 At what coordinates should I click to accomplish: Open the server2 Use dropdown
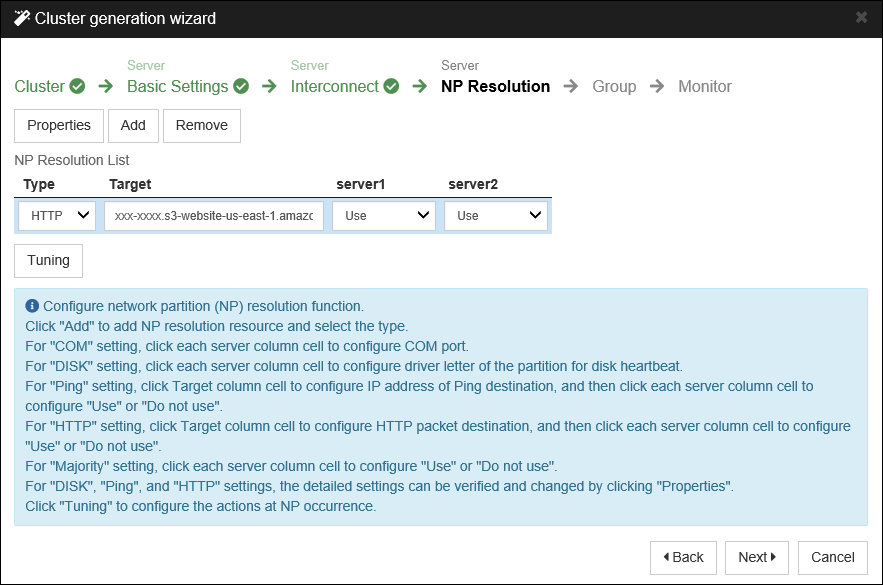496,215
